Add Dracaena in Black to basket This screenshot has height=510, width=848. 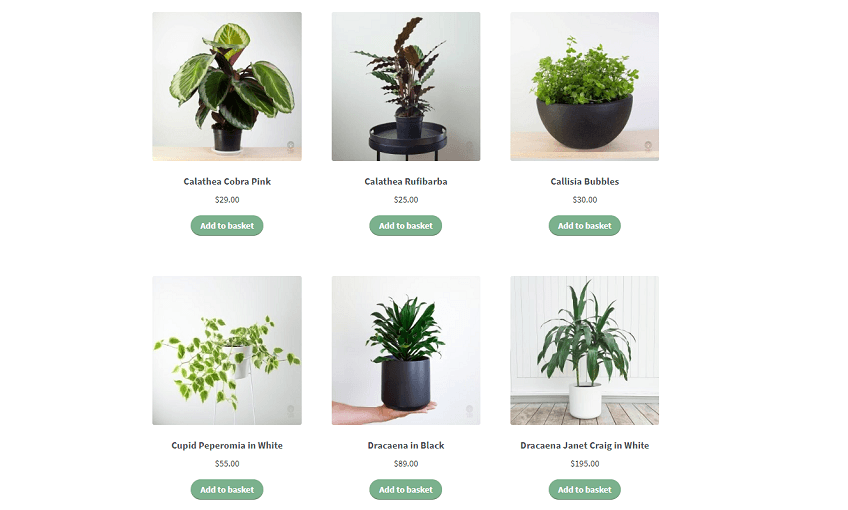tap(406, 489)
